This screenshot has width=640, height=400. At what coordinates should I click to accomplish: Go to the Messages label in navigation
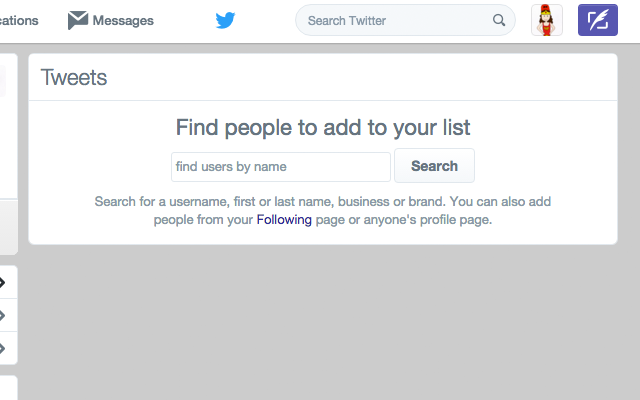click(123, 20)
